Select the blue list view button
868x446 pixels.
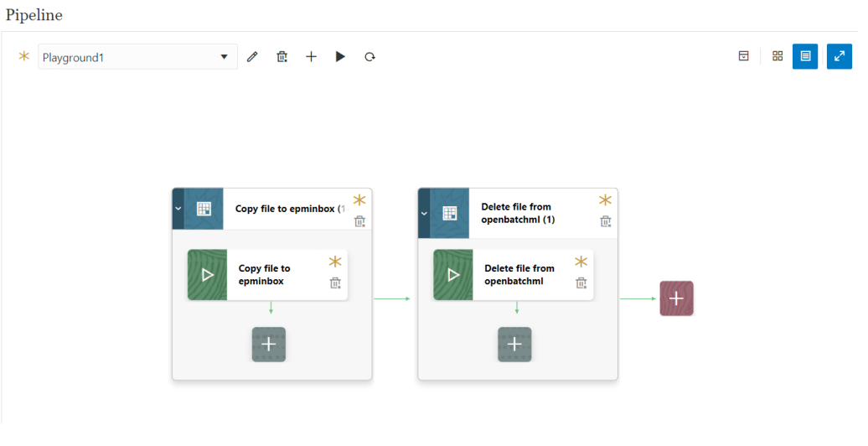click(805, 56)
